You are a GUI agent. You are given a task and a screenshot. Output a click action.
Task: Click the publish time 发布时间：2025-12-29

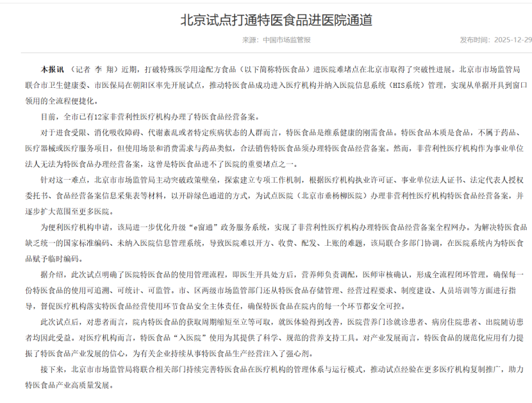click(x=495, y=40)
